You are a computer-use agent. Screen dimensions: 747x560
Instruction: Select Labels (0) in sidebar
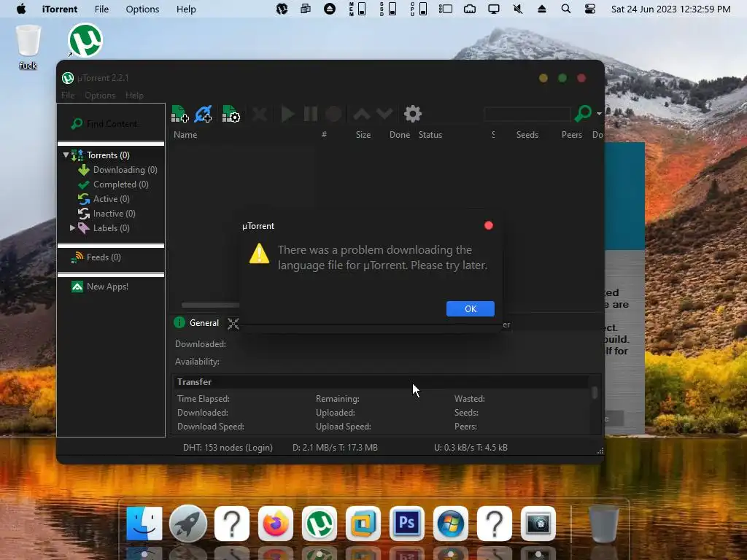pos(112,228)
